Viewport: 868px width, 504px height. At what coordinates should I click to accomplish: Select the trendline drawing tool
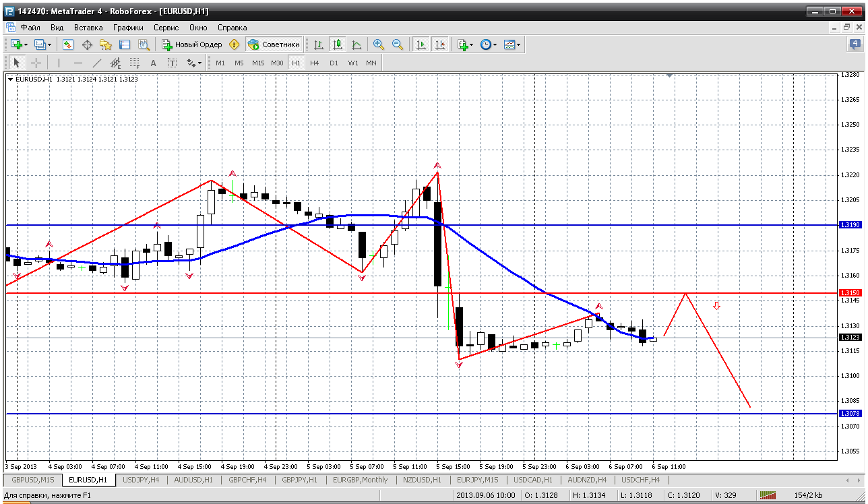97,63
